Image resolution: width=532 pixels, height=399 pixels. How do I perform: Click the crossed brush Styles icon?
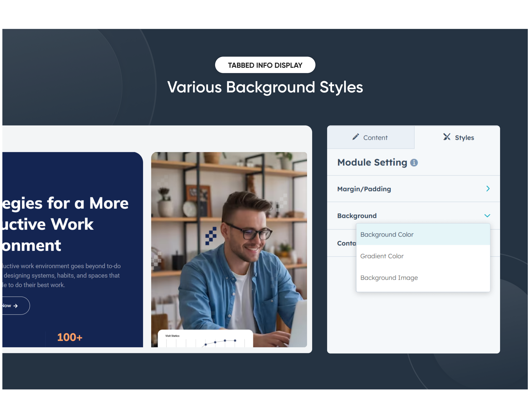click(447, 137)
